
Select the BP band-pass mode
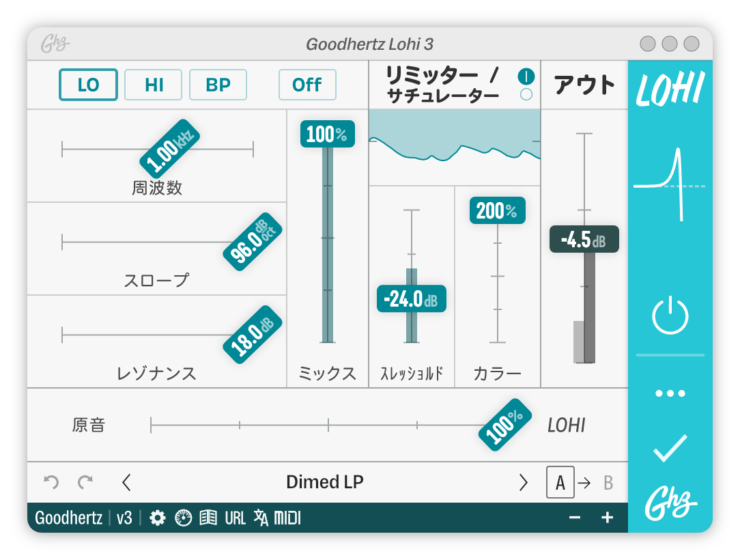(x=218, y=85)
